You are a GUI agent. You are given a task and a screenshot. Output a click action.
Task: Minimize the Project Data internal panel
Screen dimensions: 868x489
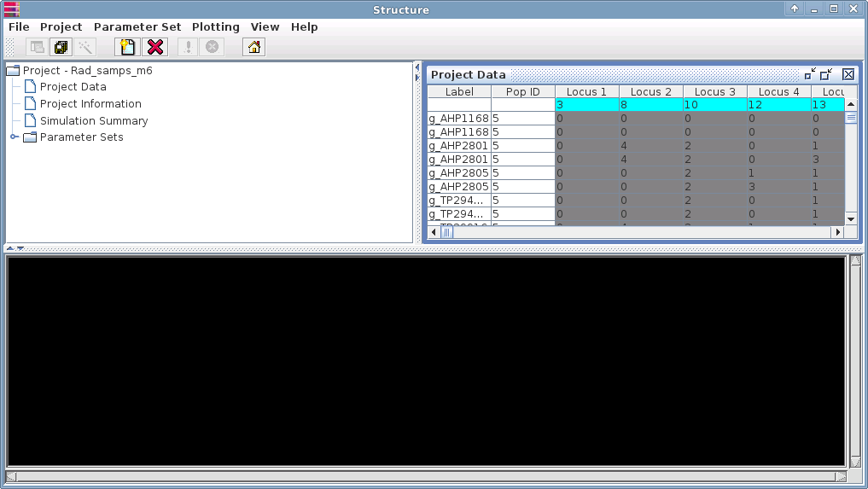pos(809,74)
